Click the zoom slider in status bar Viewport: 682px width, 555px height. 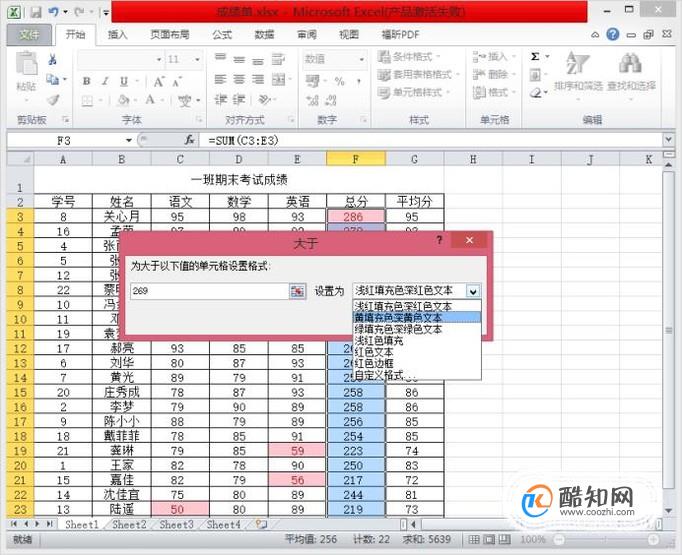pos(605,540)
